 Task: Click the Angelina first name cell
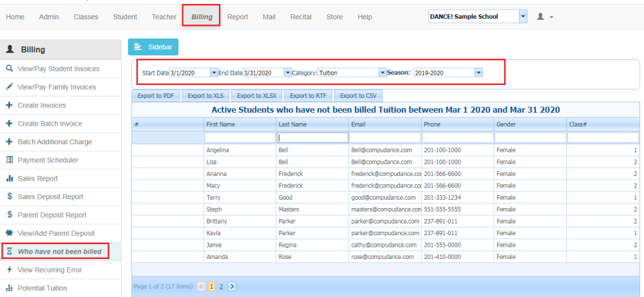(x=240, y=150)
